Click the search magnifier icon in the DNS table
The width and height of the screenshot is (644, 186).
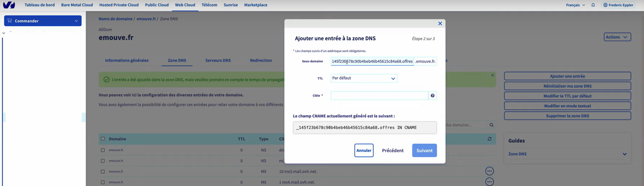coord(491,125)
